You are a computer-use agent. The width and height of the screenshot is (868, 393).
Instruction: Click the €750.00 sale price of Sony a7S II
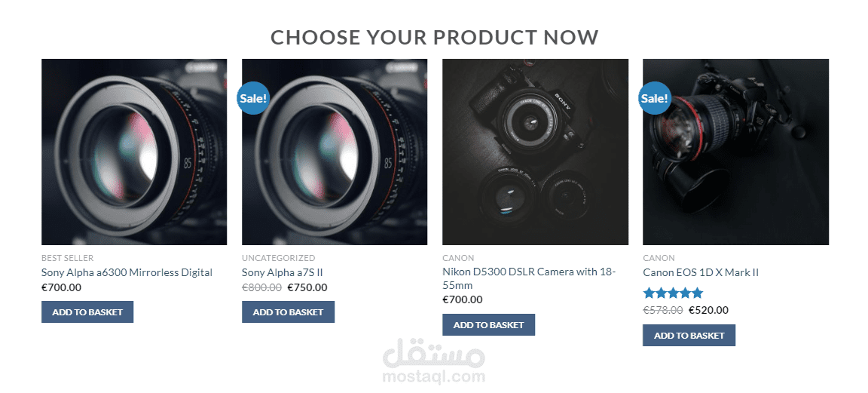[x=307, y=287]
